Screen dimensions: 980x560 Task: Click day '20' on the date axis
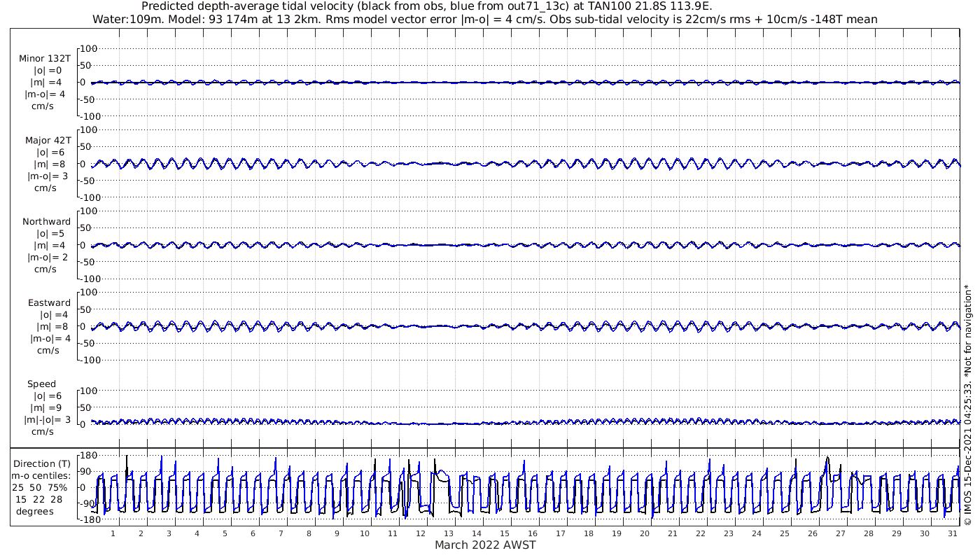[645, 533]
